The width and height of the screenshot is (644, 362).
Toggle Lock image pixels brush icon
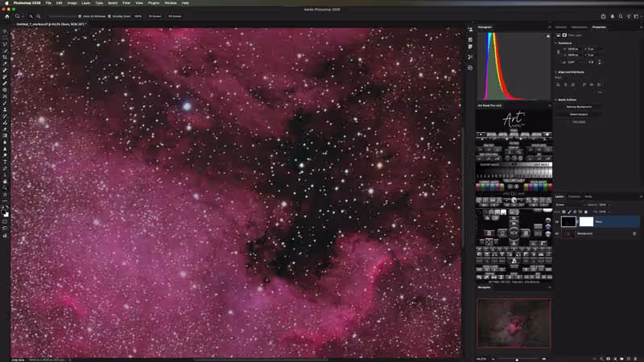point(569,212)
